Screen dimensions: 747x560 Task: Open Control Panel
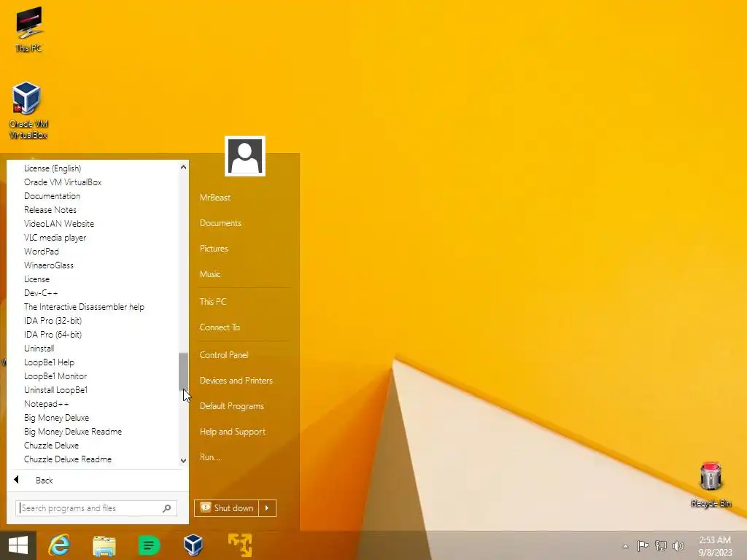224,355
